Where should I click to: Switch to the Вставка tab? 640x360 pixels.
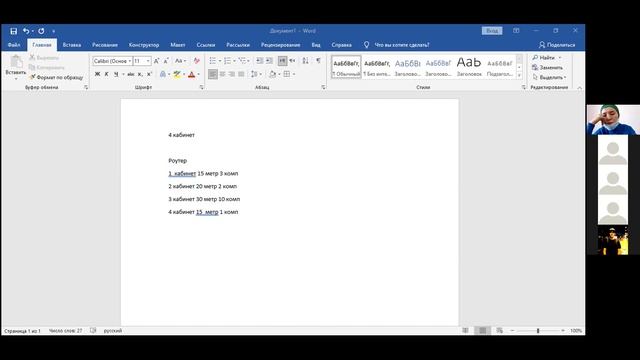(x=72, y=45)
